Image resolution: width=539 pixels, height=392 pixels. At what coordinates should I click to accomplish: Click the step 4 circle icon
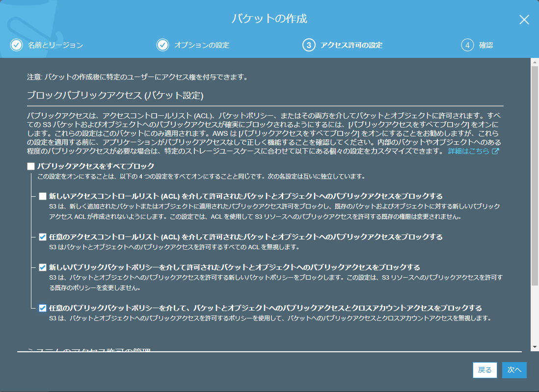(467, 45)
